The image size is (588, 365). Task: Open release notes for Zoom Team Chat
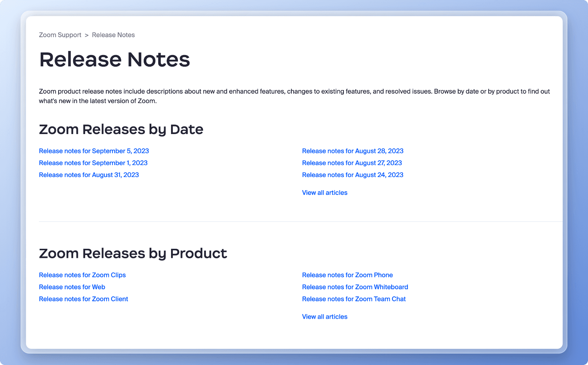[x=354, y=299]
